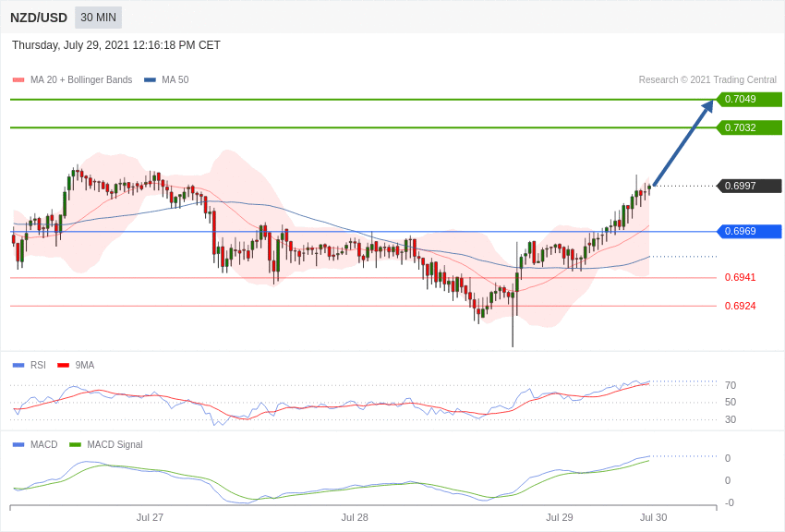Click the RSI 50 axis value

731,403
